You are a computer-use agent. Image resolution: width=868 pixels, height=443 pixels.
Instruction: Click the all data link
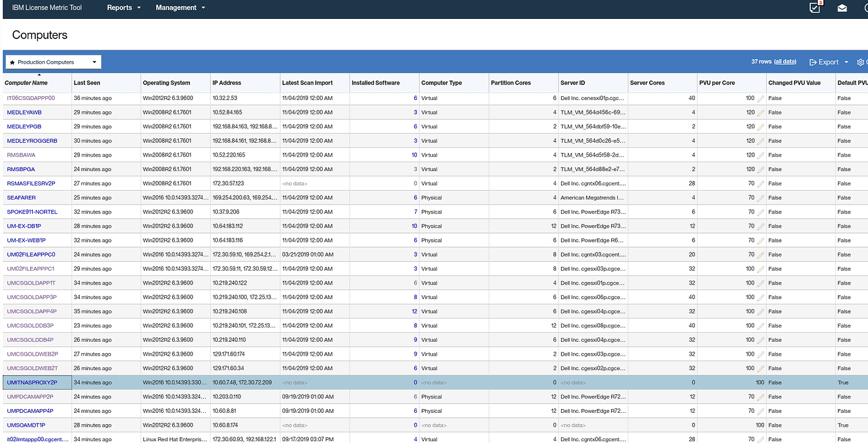click(x=784, y=62)
